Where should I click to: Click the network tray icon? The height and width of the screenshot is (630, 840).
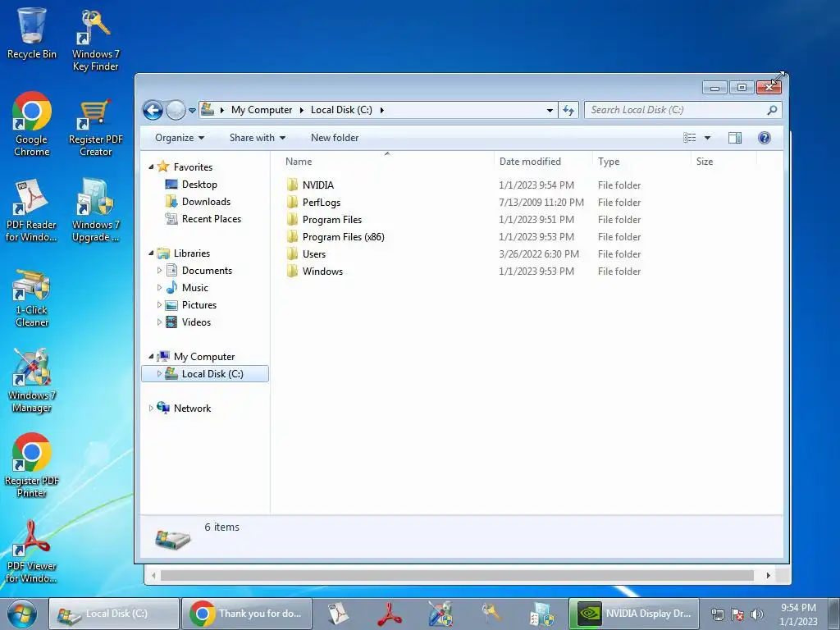717,614
